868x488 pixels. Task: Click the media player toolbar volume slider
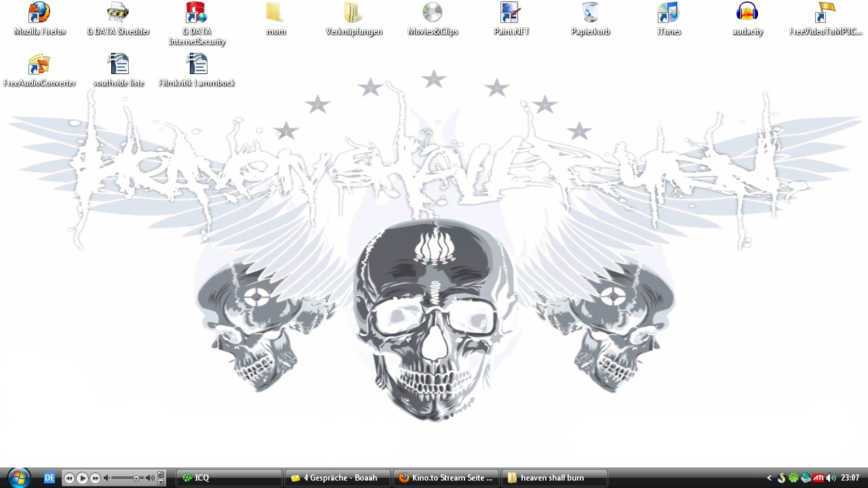pos(127,478)
